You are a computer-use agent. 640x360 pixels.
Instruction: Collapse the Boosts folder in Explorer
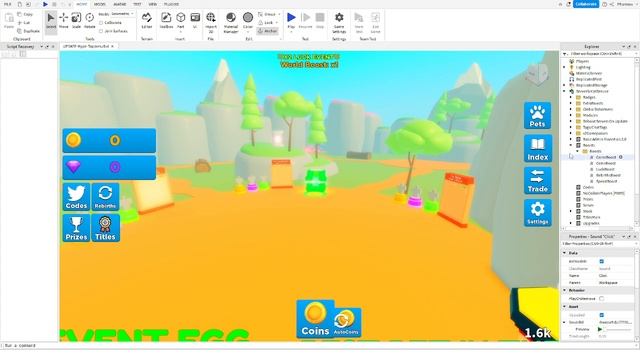[x=578, y=151]
